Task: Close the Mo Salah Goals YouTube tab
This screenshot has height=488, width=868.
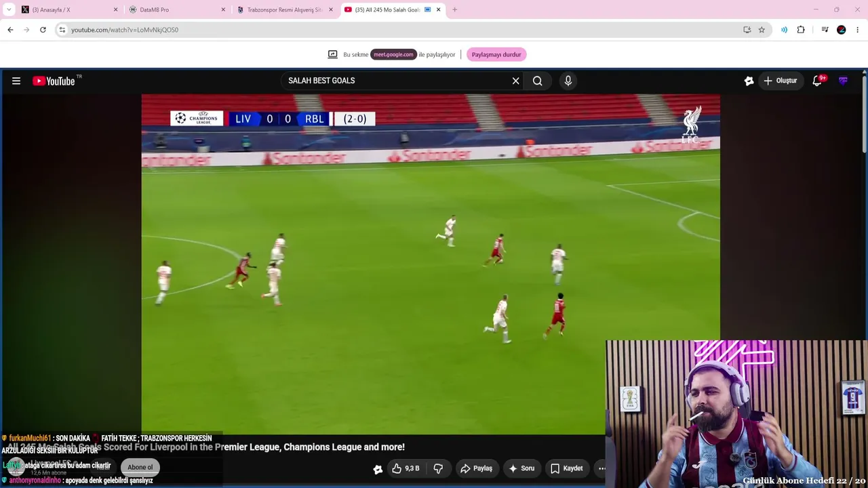Action: (x=439, y=9)
